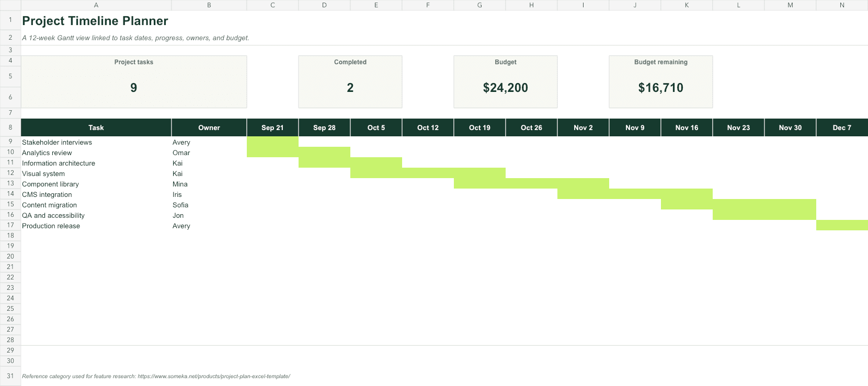Select the Nov 2 week header
The height and width of the screenshot is (386, 868).
tap(583, 127)
